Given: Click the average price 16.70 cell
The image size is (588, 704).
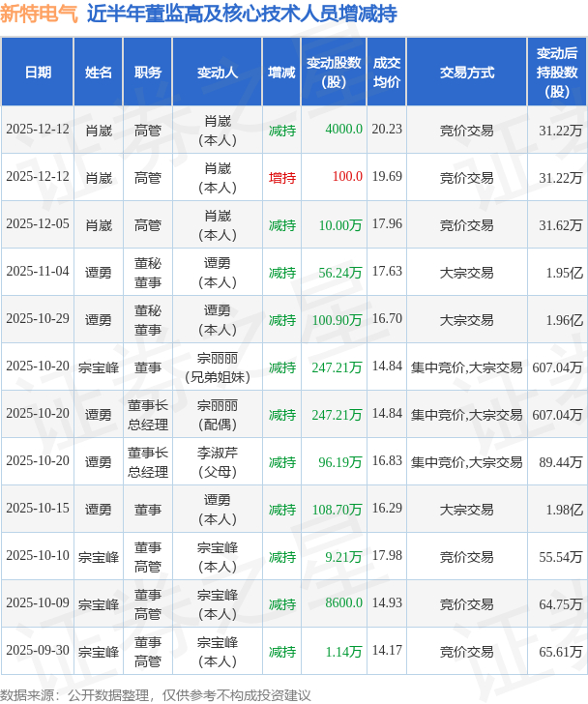Looking at the screenshot, I should coord(387,319).
